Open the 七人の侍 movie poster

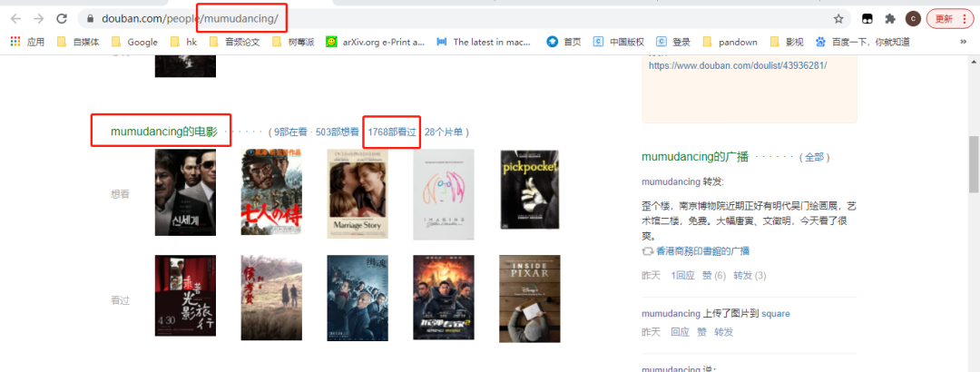(x=271, y=192)
